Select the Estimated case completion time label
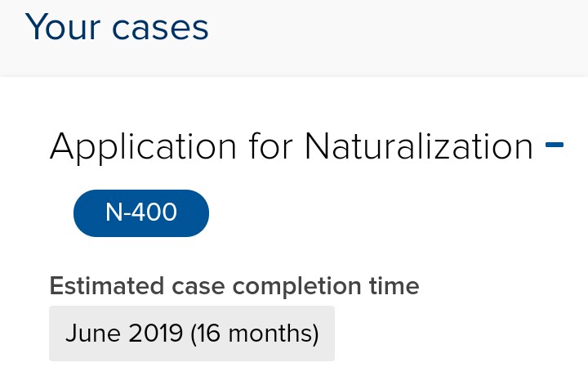The width and height of the screenshot is (588, 376). (234, 286)
